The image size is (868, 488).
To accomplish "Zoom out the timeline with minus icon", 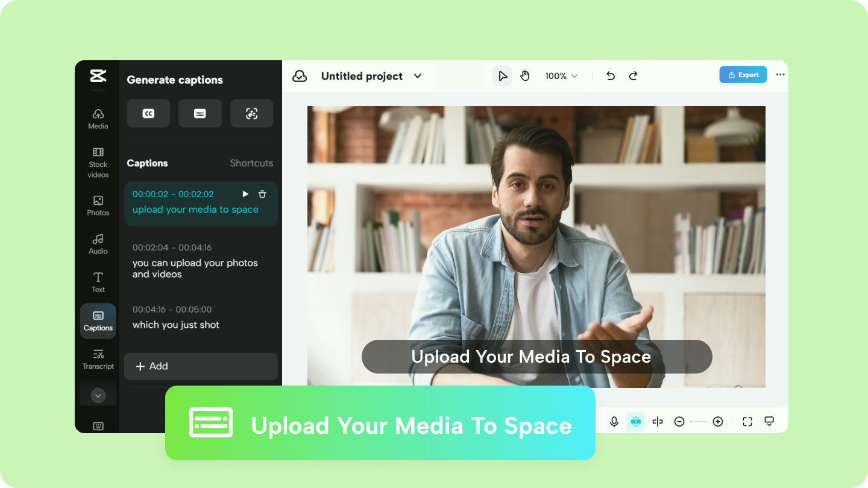I will point(679,422).
